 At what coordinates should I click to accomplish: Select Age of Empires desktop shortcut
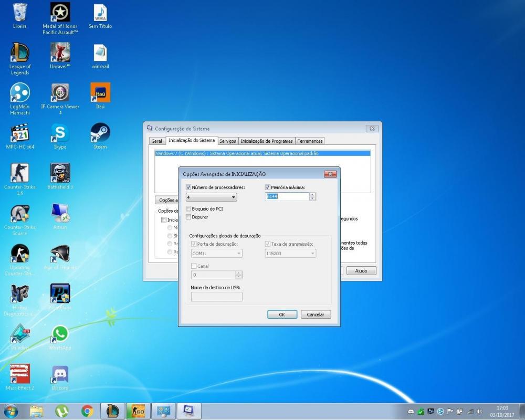[x=60, y=257]
